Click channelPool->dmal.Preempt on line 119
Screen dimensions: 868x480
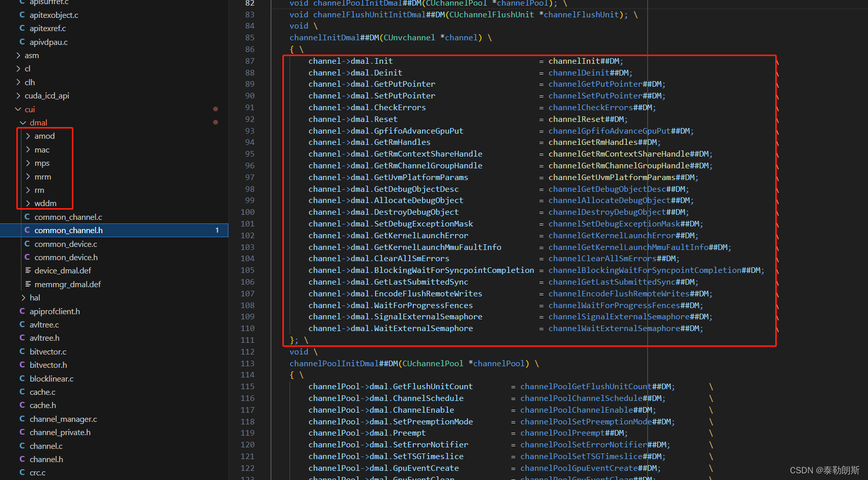(x=367, y=433)
